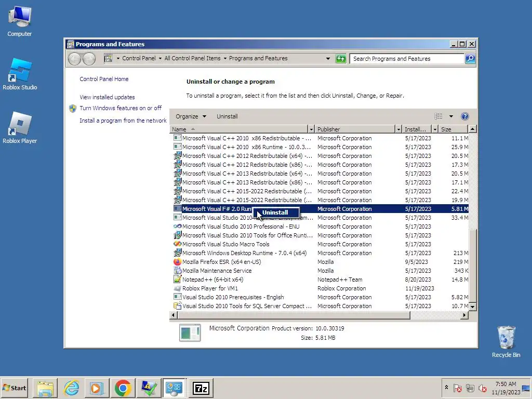Click the Roblox Player for VM1 row icon
This screenshot has height=399, width=532.
click(178, 288)
